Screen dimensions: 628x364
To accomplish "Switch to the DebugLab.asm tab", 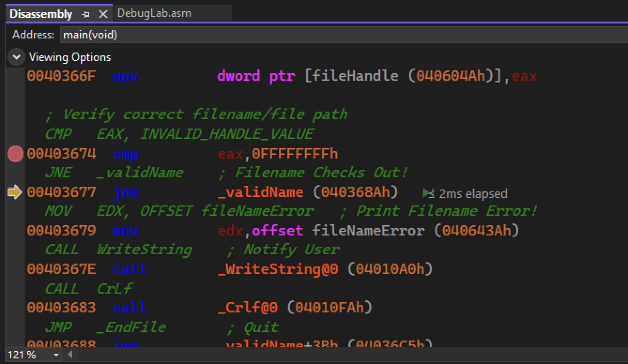I will tap(155, 13).
